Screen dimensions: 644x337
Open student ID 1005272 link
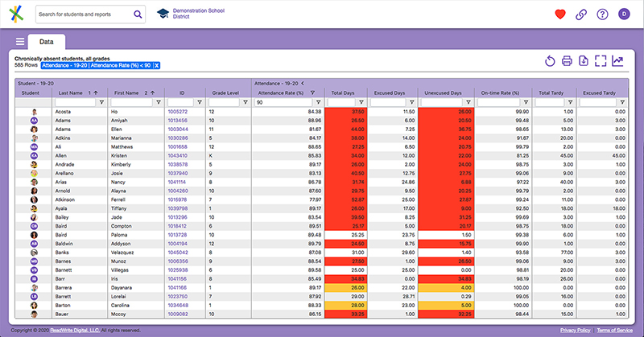[x=177, y=112]
